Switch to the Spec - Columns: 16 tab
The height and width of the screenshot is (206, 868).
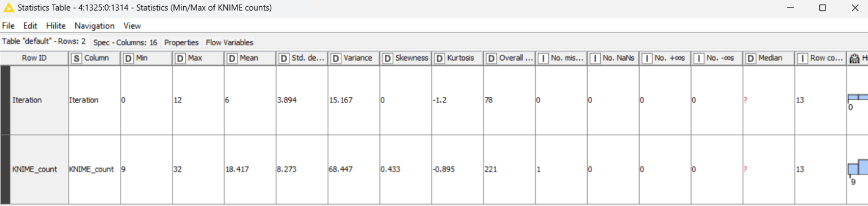tap(125, 42)
